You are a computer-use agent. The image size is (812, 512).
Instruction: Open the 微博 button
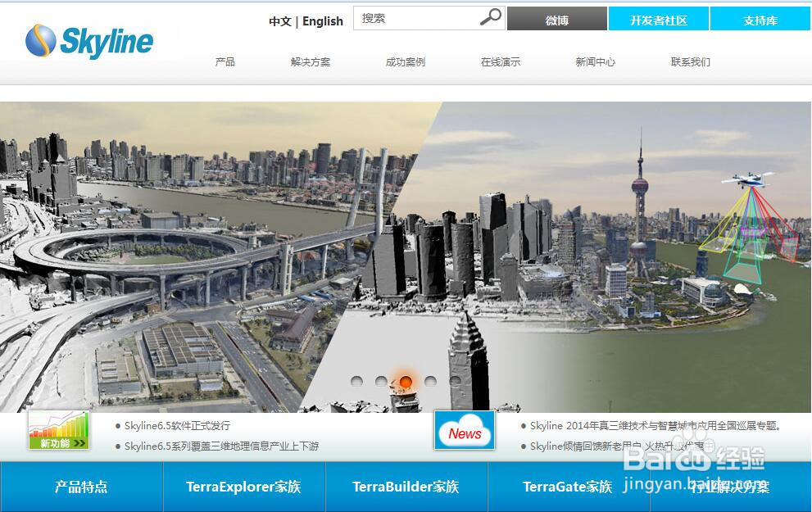[556, 19]
